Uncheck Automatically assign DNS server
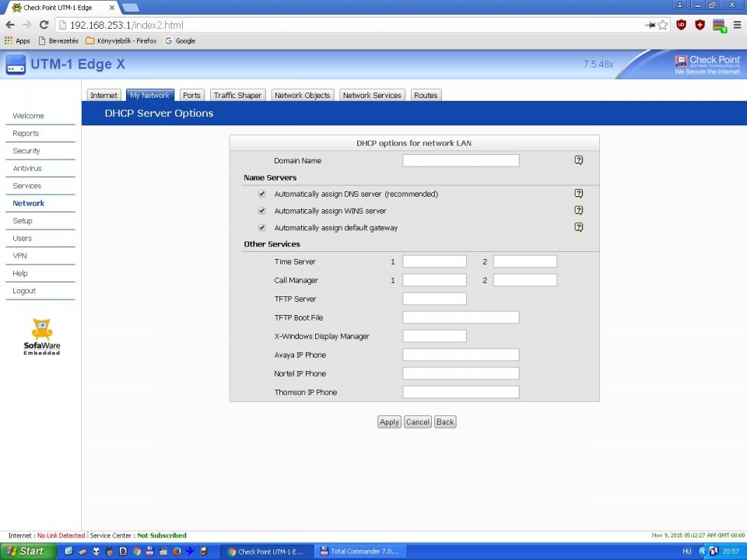Viewport: 747px width, 560px height. click(x=261, y=194)
